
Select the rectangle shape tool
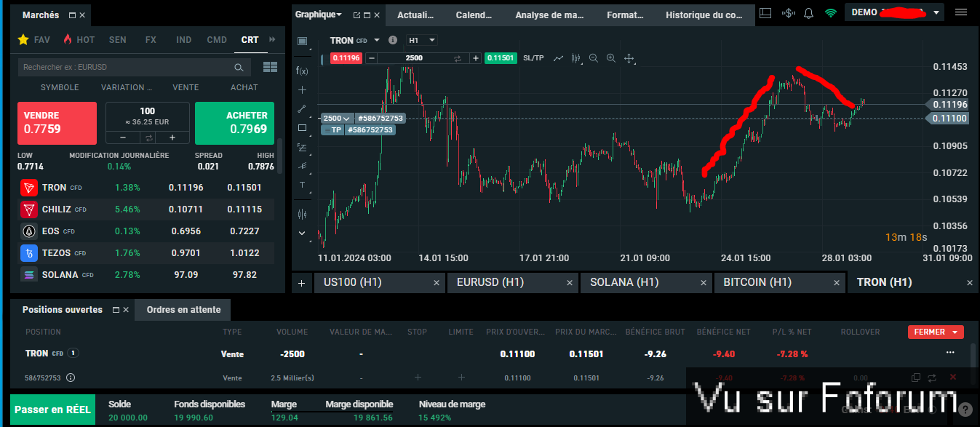pyautogui.click(x=302, y=128)
